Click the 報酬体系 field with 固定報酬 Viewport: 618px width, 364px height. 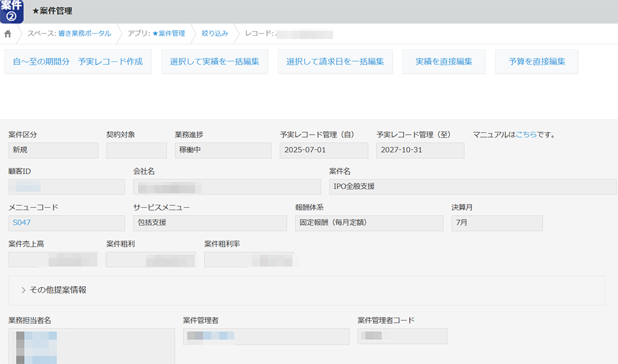pos(369,222)
